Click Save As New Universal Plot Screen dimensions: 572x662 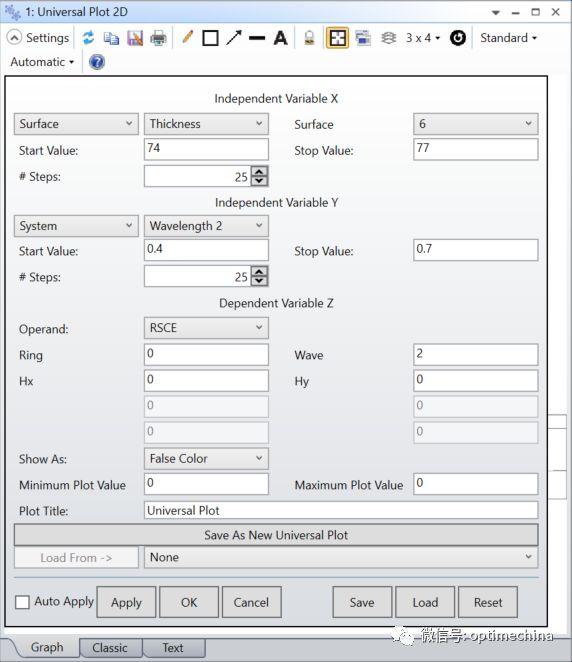click(x=276, y=535)
